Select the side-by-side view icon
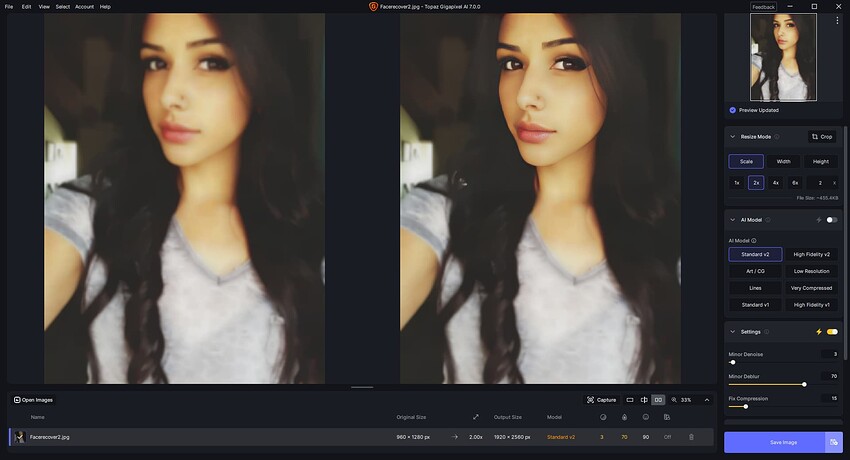 click(x=658, y=400)
